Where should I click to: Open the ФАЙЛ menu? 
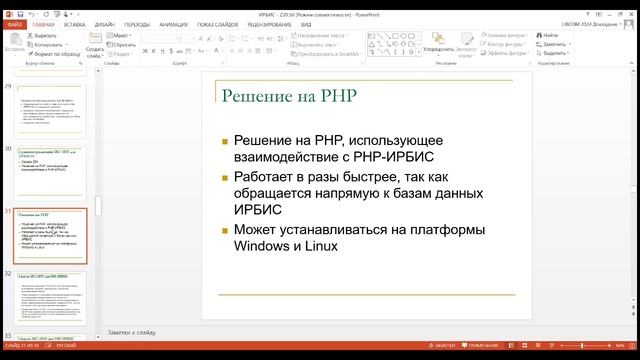click(15, 25)
